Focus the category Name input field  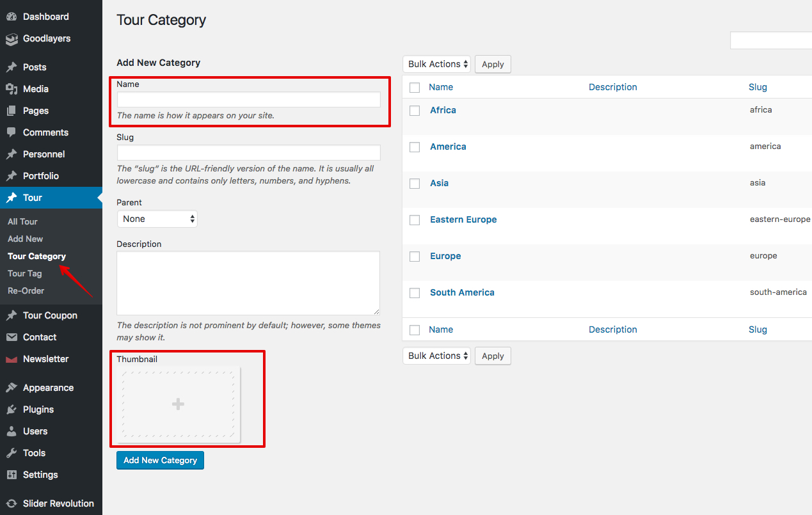[x=248, y=100]
